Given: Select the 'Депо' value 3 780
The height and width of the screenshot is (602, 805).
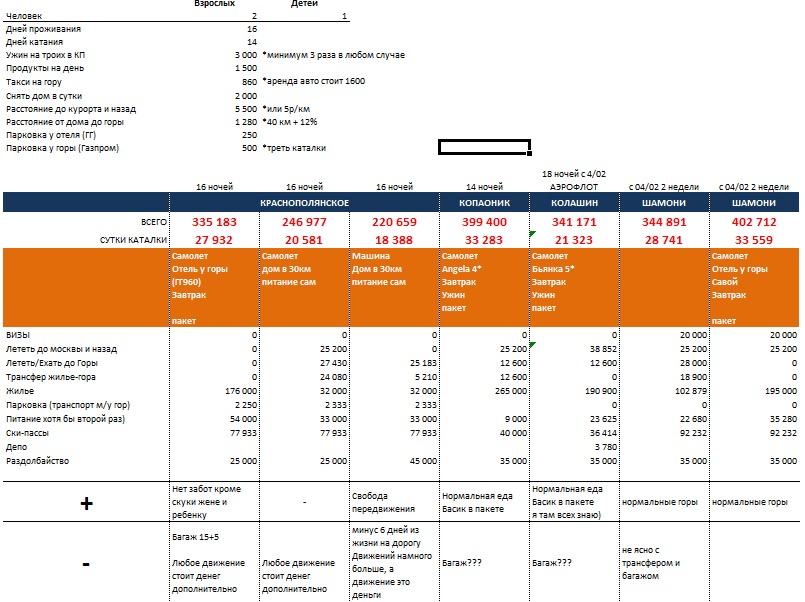Looking at the screenshot, I should pos(606,447).
